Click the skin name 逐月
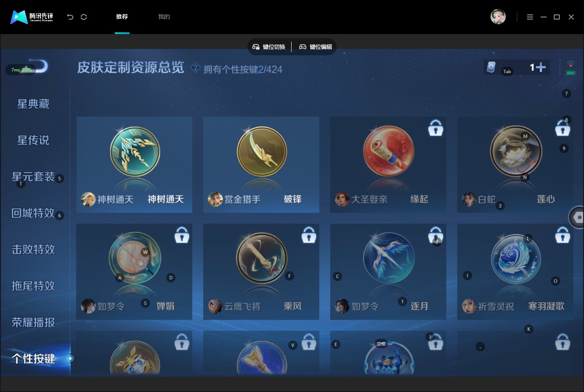Viewport: 584px width, 392px height. click(x=419, y=307)
